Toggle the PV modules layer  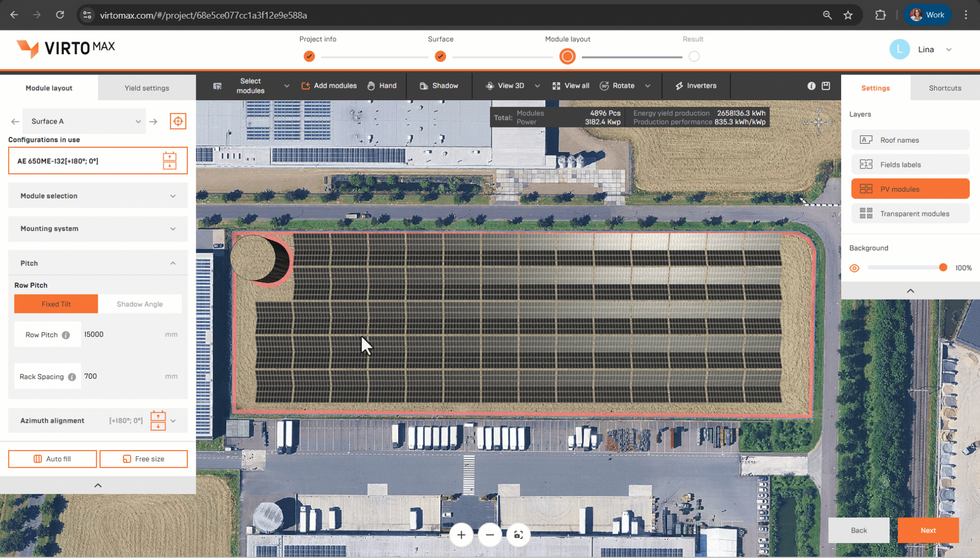(x=910, y=189)
